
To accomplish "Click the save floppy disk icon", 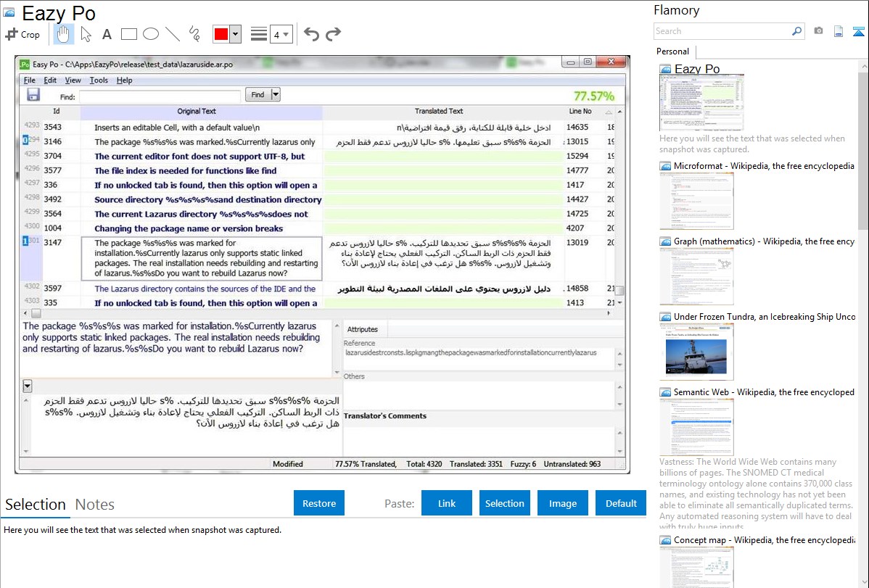I will click(x=33, y=95).
